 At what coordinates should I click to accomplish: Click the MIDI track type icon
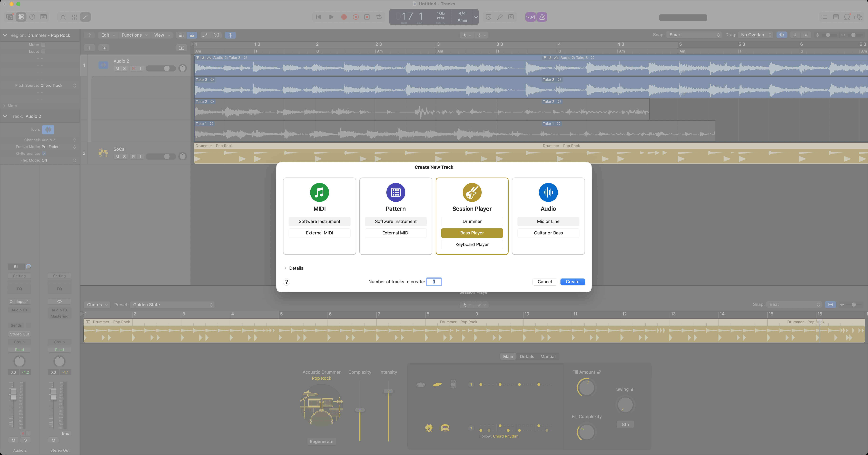coord(319,192)
